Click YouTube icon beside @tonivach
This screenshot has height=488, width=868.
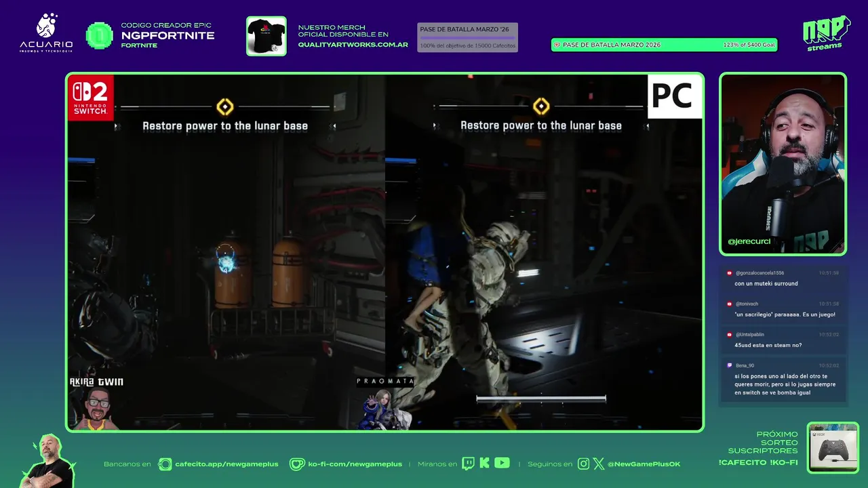pyautogui.click(x=730, y=304)
